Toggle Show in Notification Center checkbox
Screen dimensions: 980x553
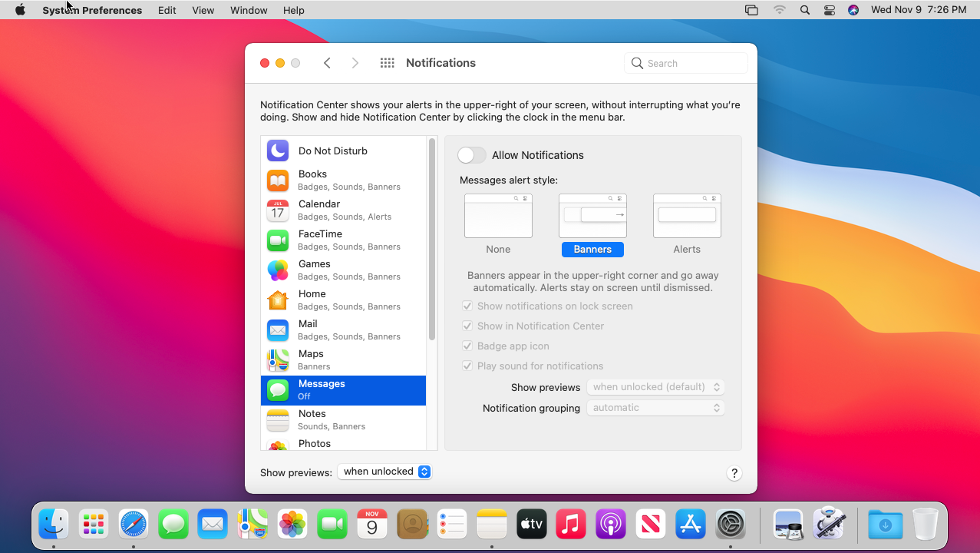click(x=467, y=326)
